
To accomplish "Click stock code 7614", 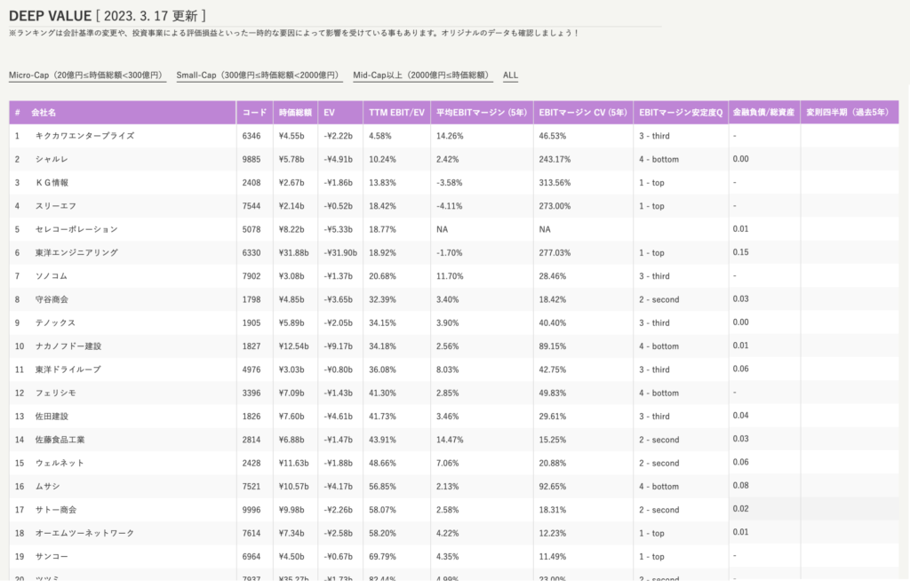I will tap(251, 534).
